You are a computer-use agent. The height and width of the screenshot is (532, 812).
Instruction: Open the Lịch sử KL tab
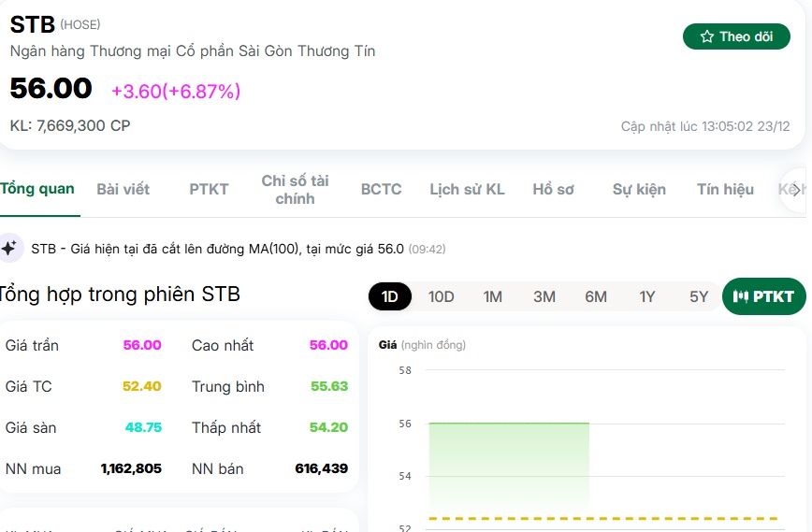pyautogui.click(x=467, y=190)
